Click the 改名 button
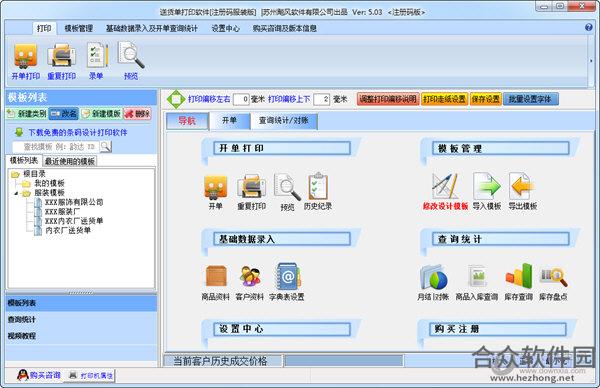This screenshot has width=600, height=388. [x=64, y=114]
